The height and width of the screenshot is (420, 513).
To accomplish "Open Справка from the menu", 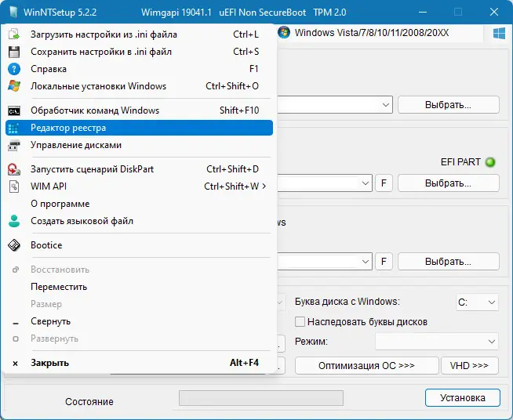I will coord(139,69).
